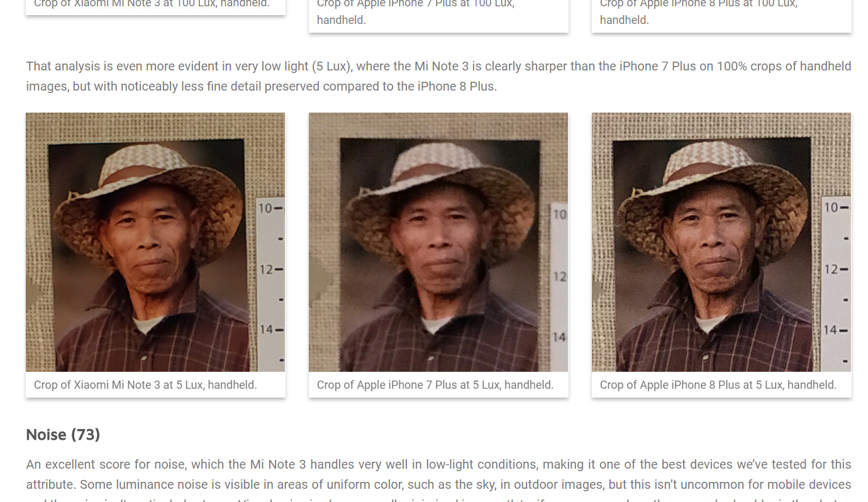Click the iPhone 8 Plus at 100 Lux caption
Screen dimensions: 868x502
click(699, 11)
